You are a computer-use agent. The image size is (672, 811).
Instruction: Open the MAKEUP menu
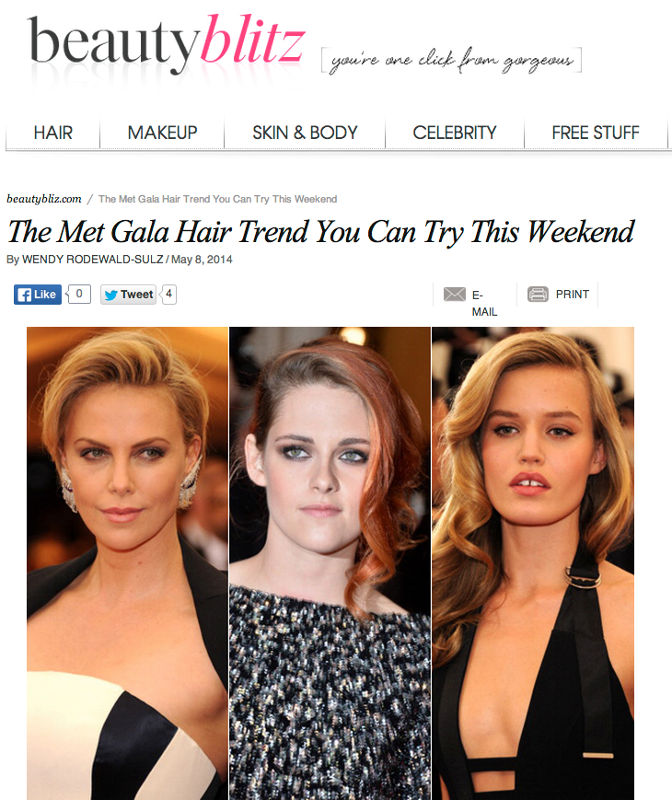tap(162, 133)
